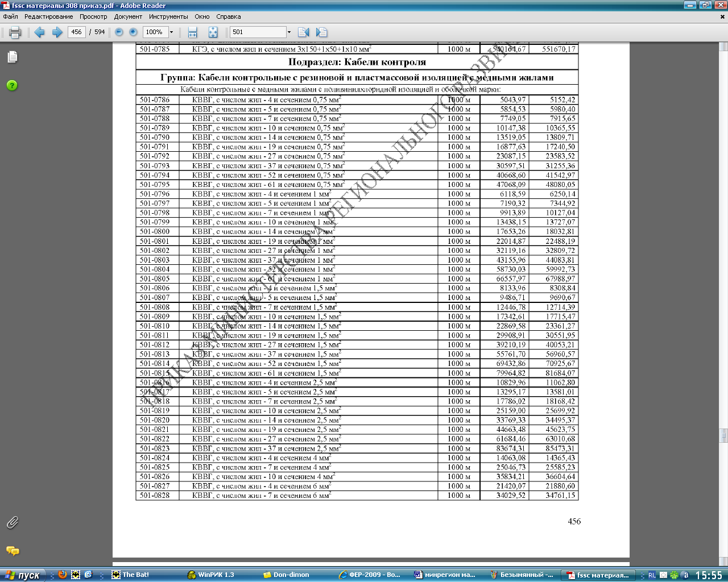Screen dimensions: 728x582
Task: Open the Файл menu
Action: (x=10, y=16)
